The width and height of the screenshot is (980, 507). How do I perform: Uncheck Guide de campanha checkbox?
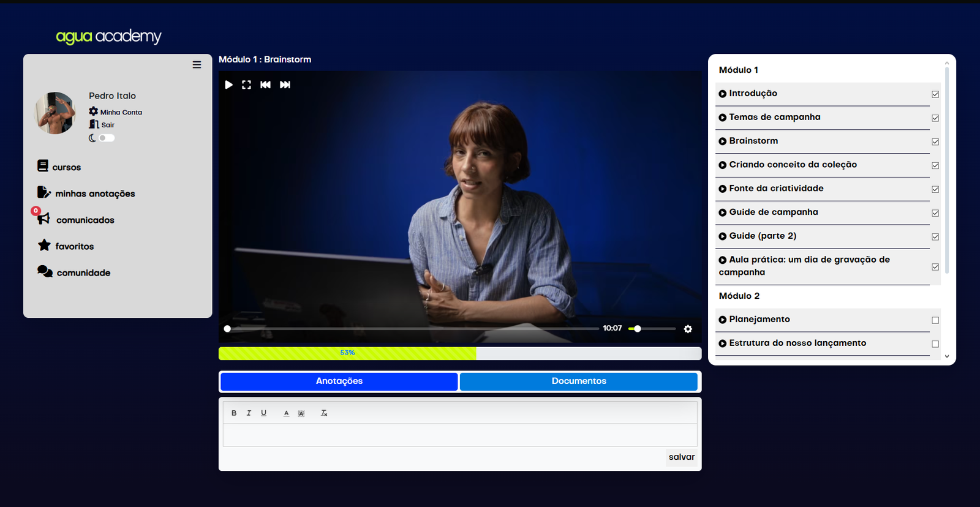[935, 213]
